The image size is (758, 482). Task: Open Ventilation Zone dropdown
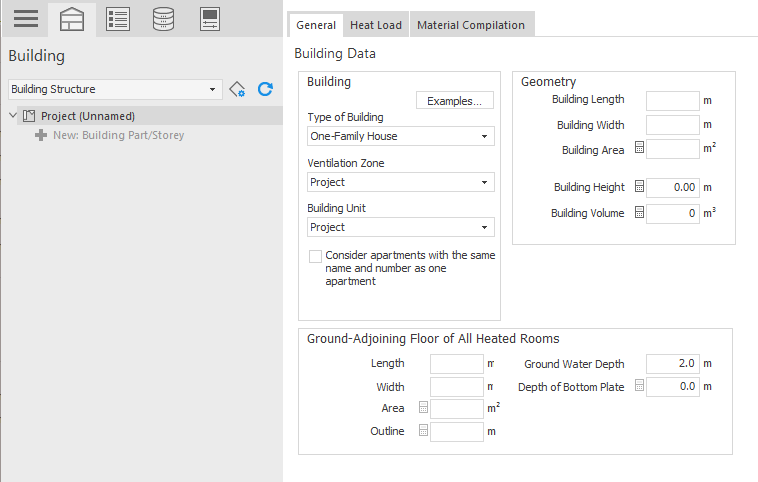pos(401,182)
